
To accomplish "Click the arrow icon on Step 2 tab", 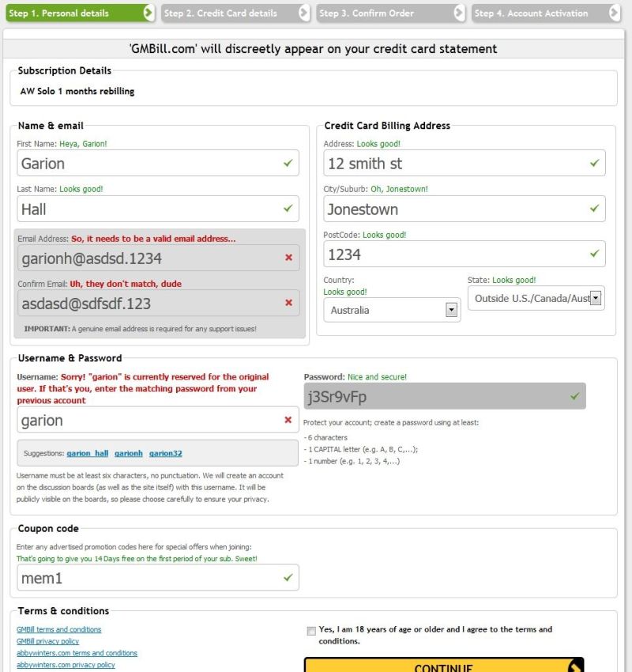I will [303, 13].
